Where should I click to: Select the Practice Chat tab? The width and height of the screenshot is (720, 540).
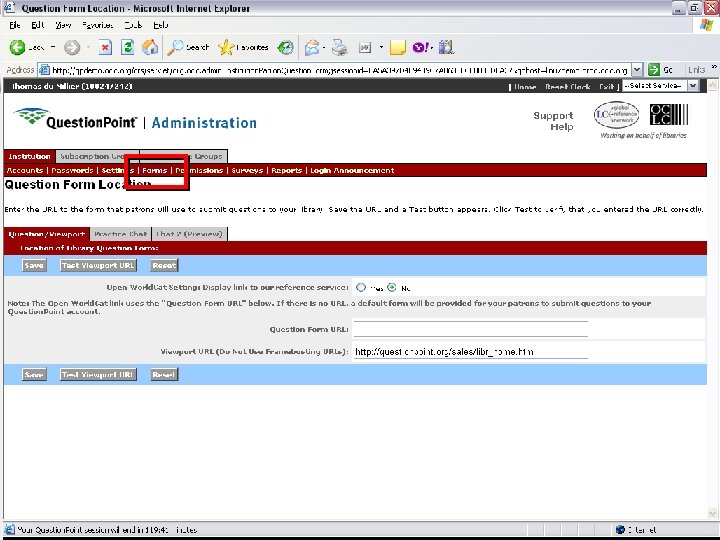coord(120,234)
